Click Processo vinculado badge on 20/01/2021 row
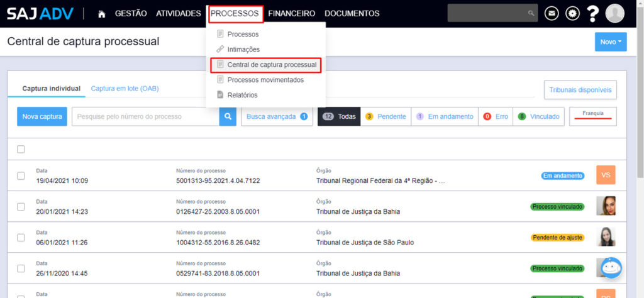Image resolution: width=644 pixels, height=298 pixels. [557, 207]
